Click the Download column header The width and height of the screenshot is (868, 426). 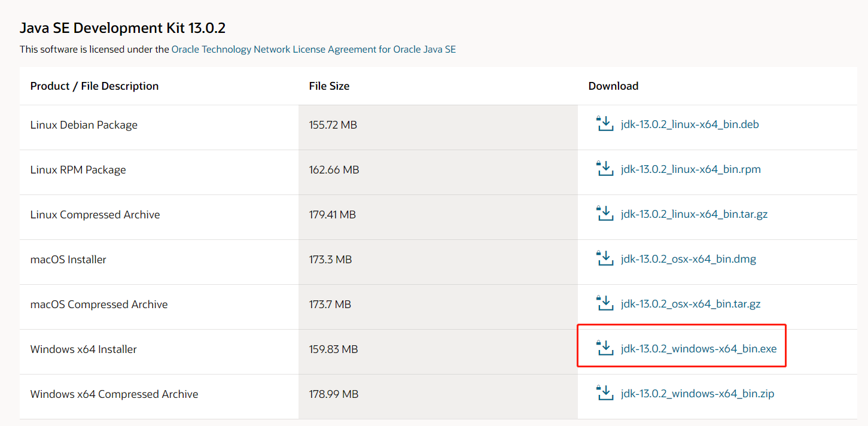tap(613, 86)
